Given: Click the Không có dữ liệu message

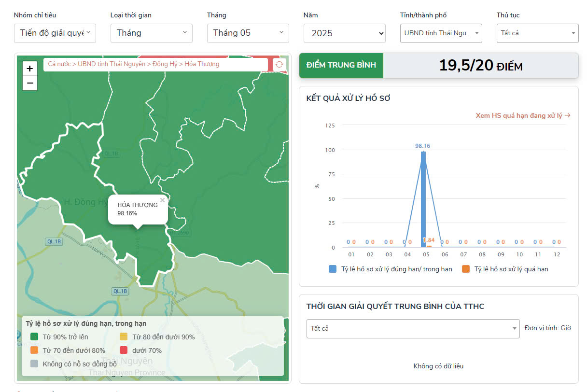Looking at the screenshot, I should click(x=438, y=366).
